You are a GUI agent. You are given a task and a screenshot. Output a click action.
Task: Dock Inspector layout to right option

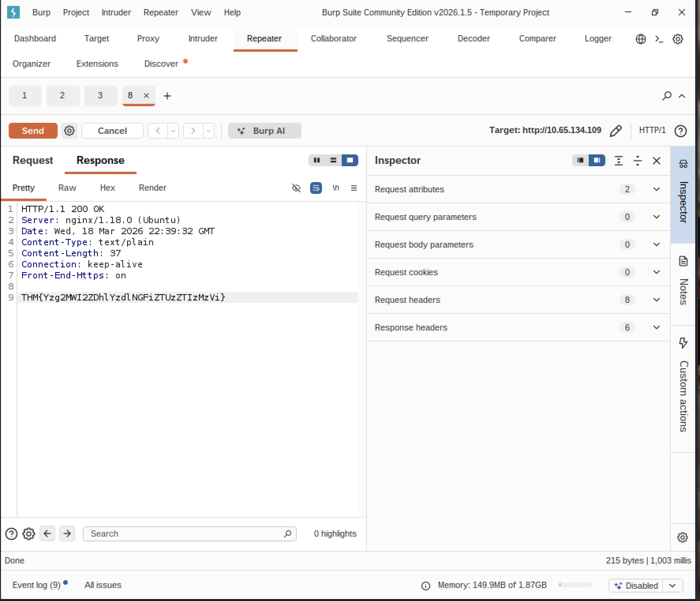597,160
